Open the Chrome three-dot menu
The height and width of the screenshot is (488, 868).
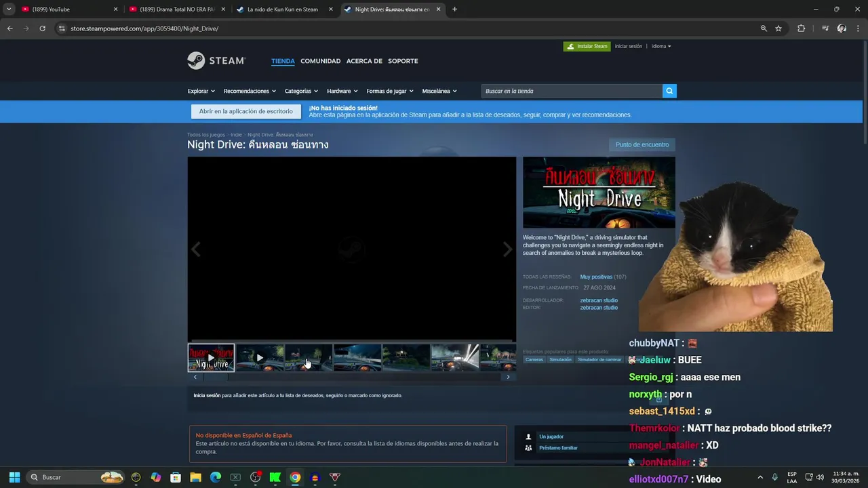point(857,28)
